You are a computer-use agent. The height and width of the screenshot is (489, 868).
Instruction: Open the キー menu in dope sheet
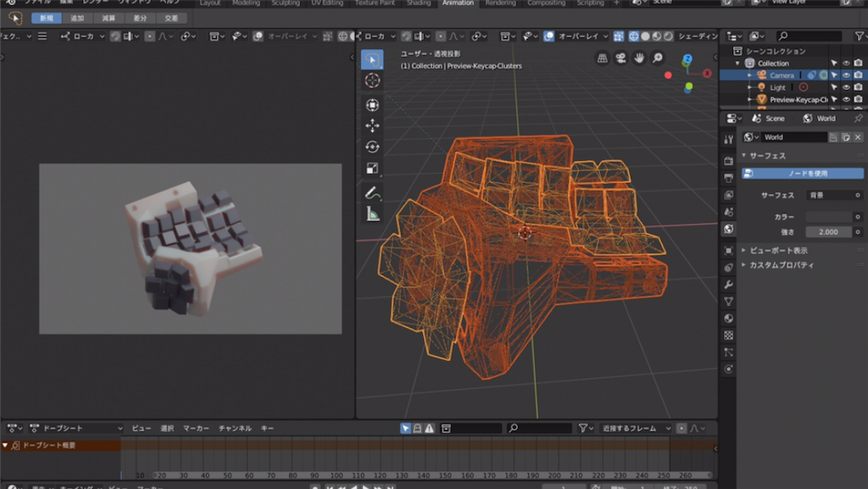267,428
